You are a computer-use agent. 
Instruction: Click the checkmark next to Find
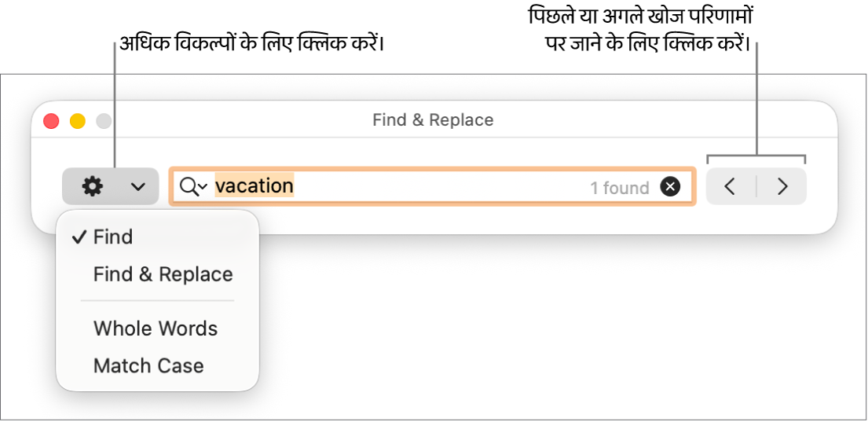pos(79,237)
